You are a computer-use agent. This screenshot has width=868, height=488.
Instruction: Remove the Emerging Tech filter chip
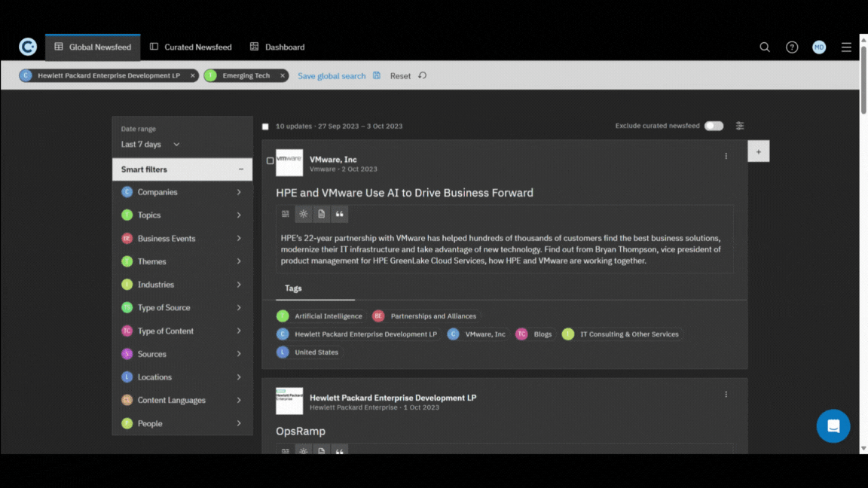click(x=282, y=75)
